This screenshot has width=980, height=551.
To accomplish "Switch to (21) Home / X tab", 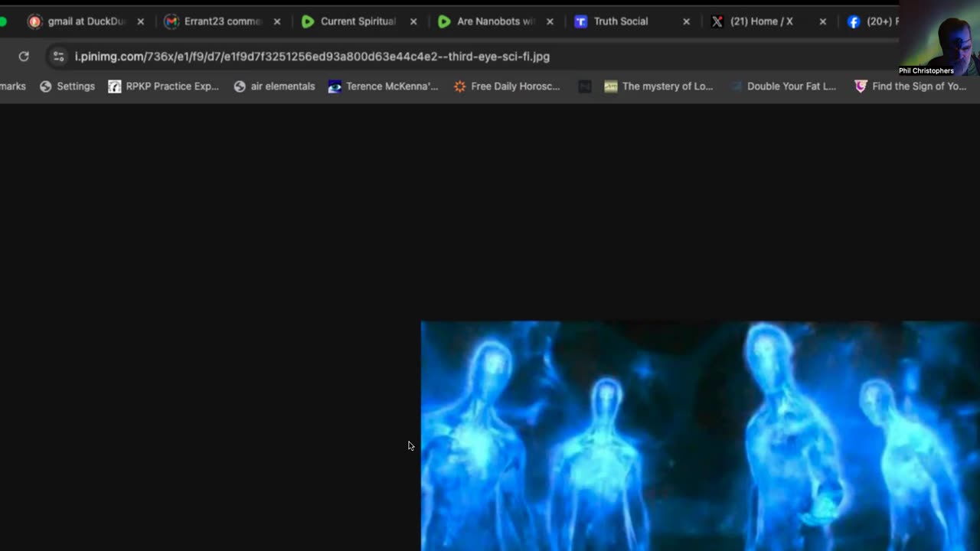I will pyautogui.click(x=769, y=21).
